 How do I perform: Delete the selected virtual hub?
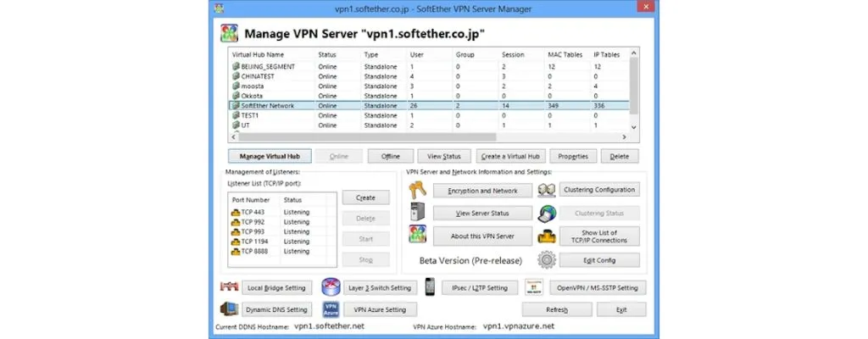pos(620,156)
